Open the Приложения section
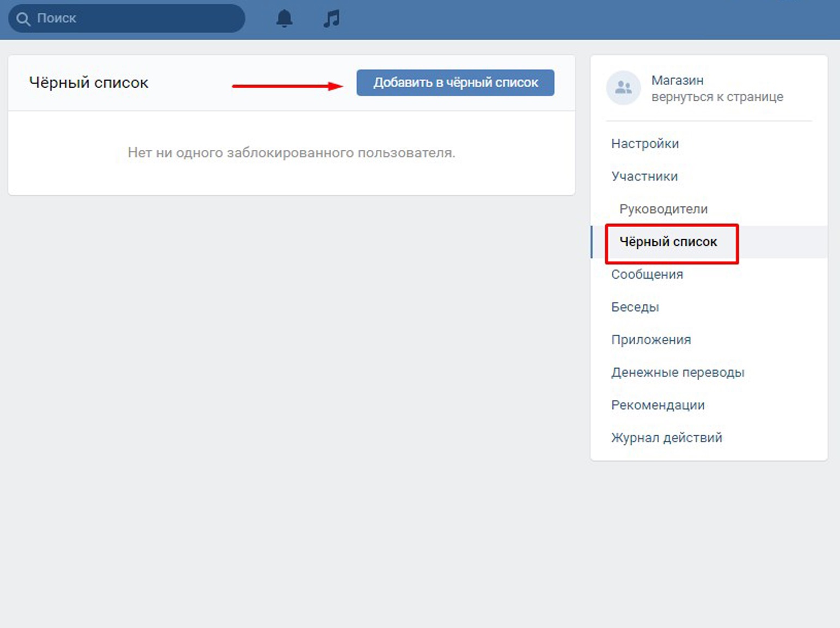Screen dimensions: 840x628 pos(650,340)
